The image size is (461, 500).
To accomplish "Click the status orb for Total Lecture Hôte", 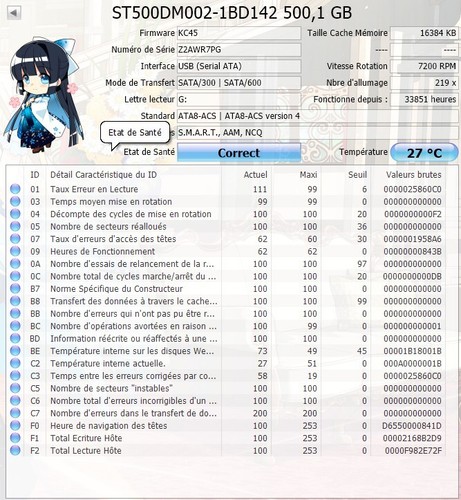I will point(15,450).
